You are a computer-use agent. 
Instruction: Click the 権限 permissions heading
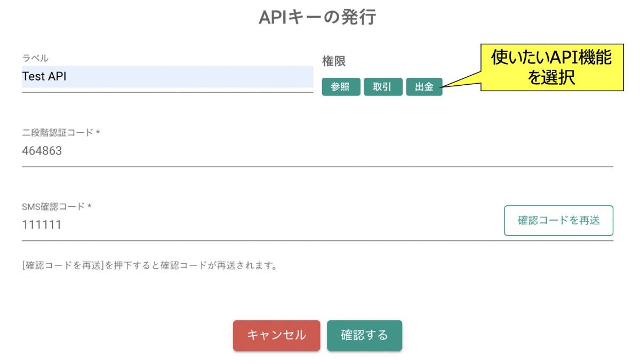(334, 61)
